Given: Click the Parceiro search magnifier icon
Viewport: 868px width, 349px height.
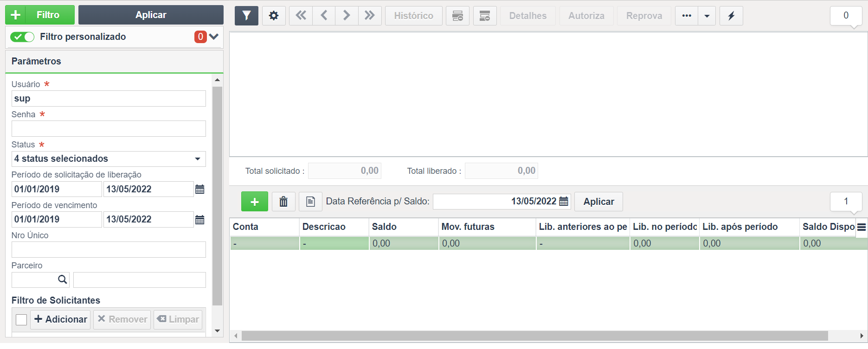Looking at the screenshot, I should [62, 279].
